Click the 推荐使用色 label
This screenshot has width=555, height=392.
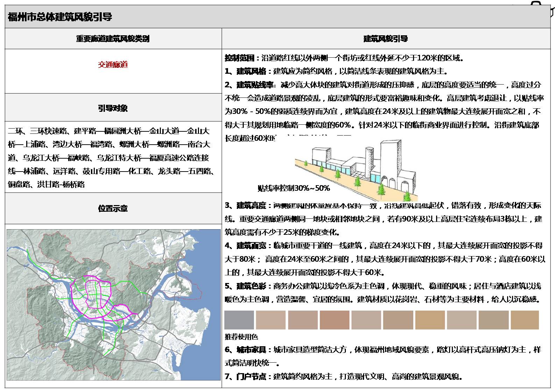[x=241, y=337]
